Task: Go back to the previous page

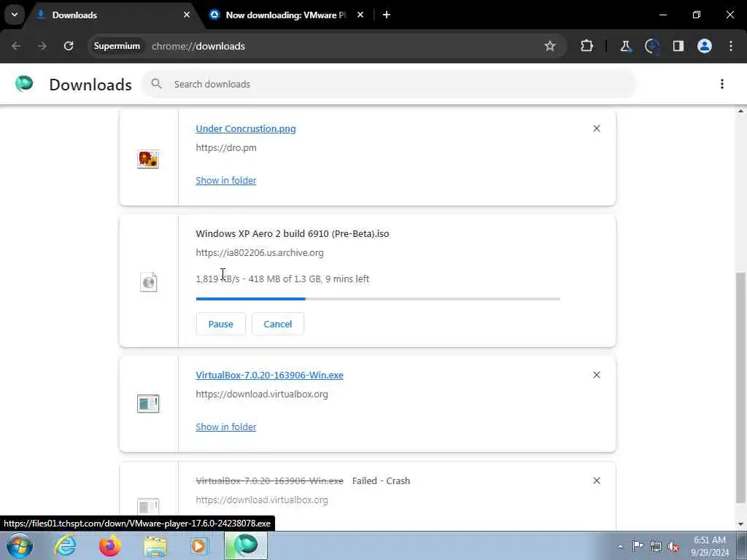Action: pyautogui.click(x=16, y=46)
